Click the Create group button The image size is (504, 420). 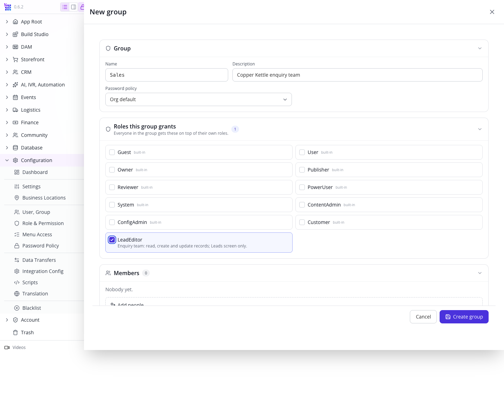[x=464, y=317]
